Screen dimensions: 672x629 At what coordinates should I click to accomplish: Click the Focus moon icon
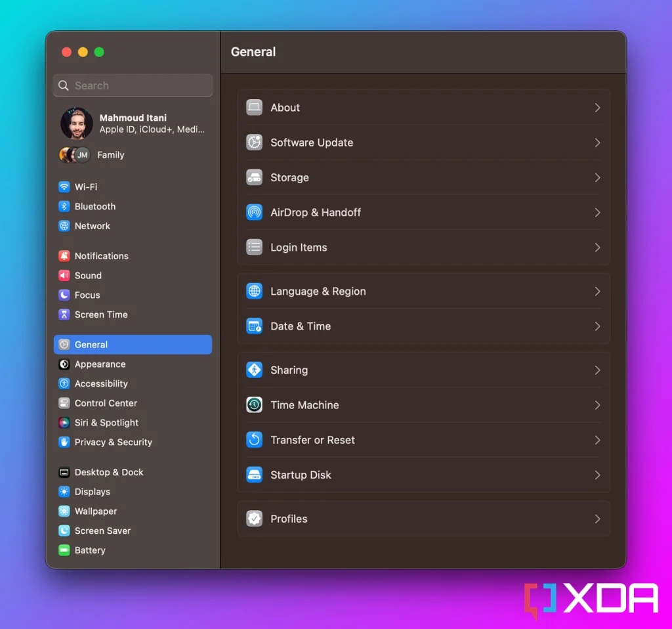pyautogui.click(x=64, y=295)
